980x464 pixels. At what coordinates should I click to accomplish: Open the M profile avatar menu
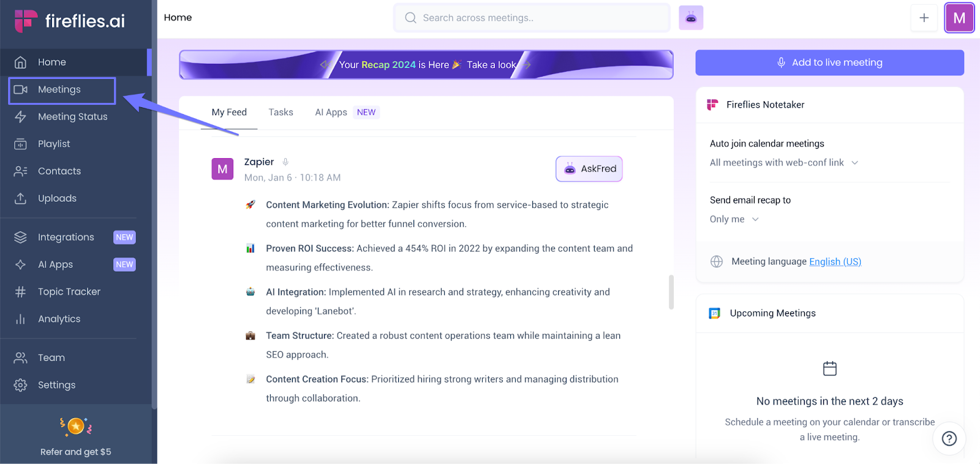tap(959, 18)
